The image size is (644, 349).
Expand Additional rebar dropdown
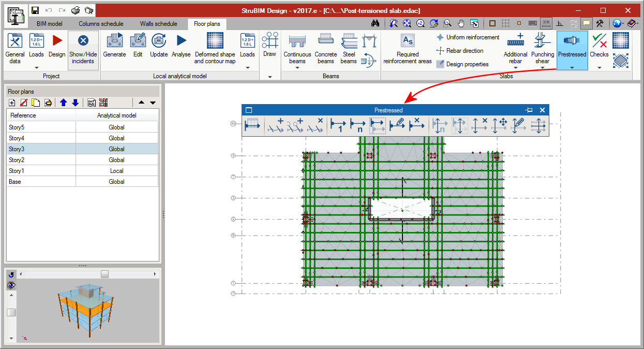(515, 67)
